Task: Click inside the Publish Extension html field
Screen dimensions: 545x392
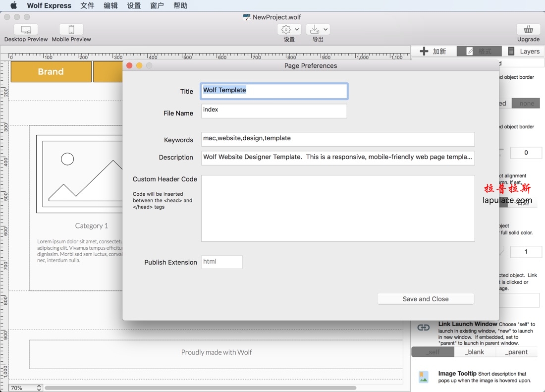Action: click(x=221, y=262)
